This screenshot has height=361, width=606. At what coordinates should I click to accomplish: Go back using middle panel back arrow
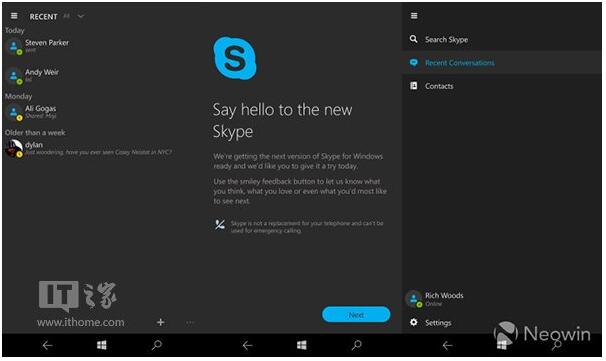point(248,345)
